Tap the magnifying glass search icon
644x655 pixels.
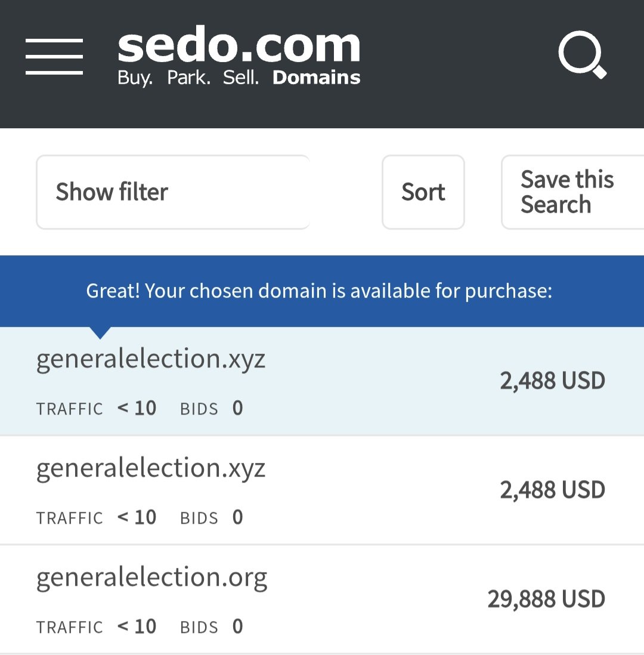tap(581, 55)
